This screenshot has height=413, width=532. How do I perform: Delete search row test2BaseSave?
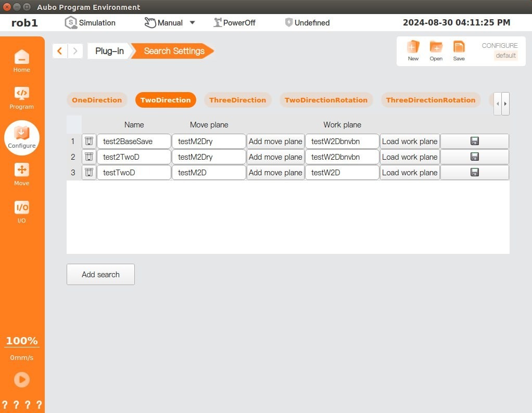tap(89, 141)
